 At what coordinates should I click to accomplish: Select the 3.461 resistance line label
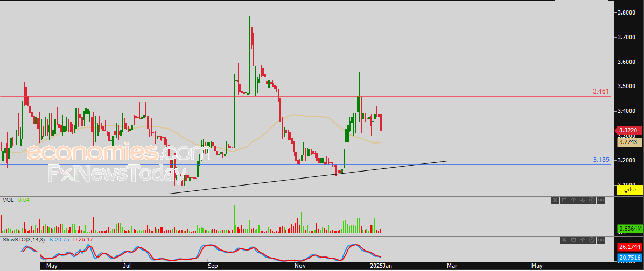[x=601, y=91]
